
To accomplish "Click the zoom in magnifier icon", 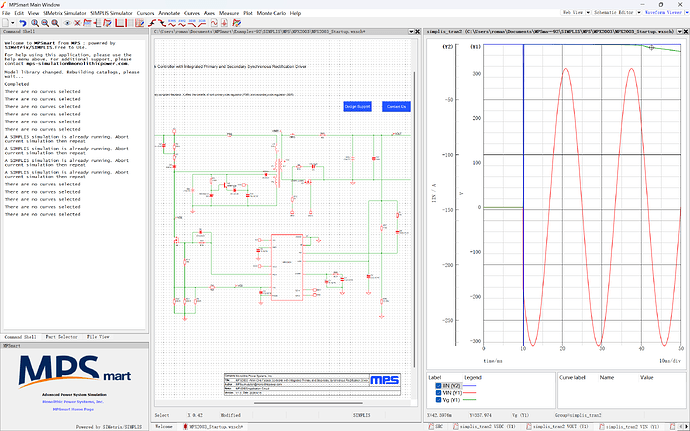I will (x=35, y=23).
